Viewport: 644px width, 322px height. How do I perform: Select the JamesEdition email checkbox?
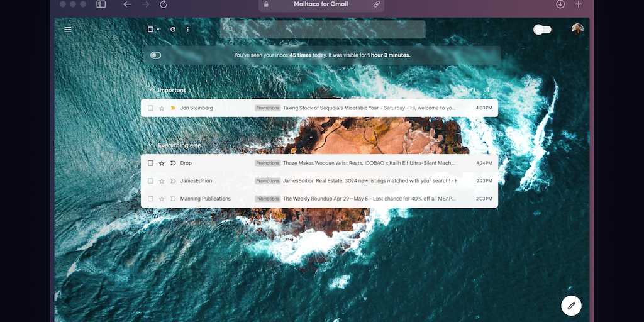(151, 181)
